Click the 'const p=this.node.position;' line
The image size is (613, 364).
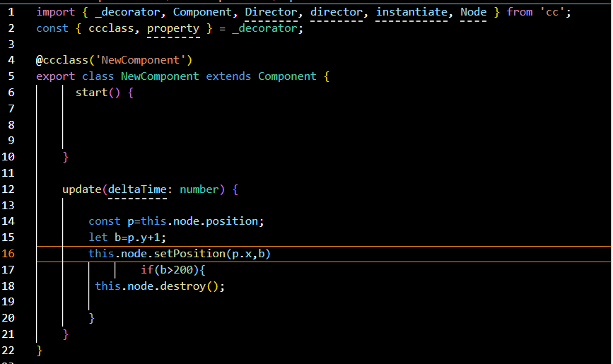(176, 221)
